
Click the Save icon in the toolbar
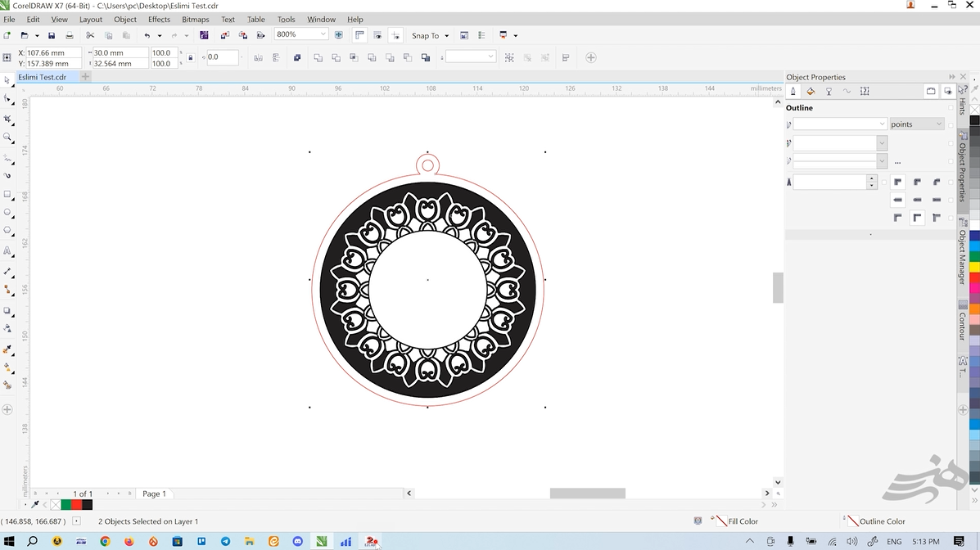point(52,35)
